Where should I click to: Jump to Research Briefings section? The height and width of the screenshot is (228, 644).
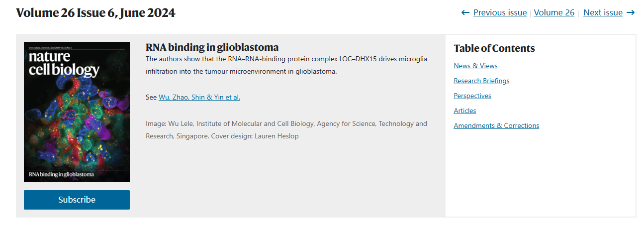481,81
